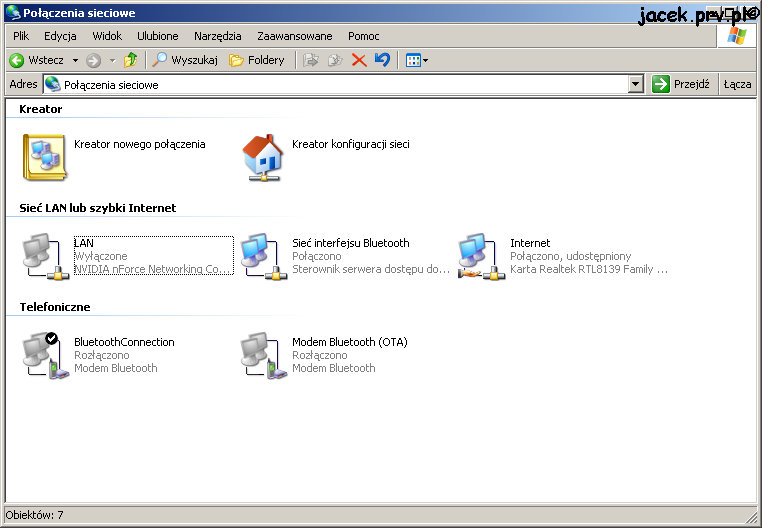The height and width of the screenshot is (528, 762).
Task: Go up one folder level icon
Action: pos(130,60)
